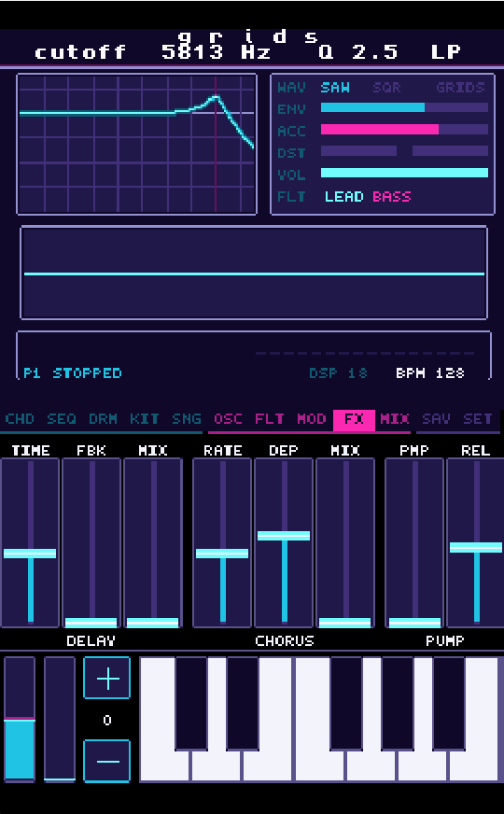The image size is (504, 814).
Task: Click the filter response curve graph
Action: pos(137,145)
